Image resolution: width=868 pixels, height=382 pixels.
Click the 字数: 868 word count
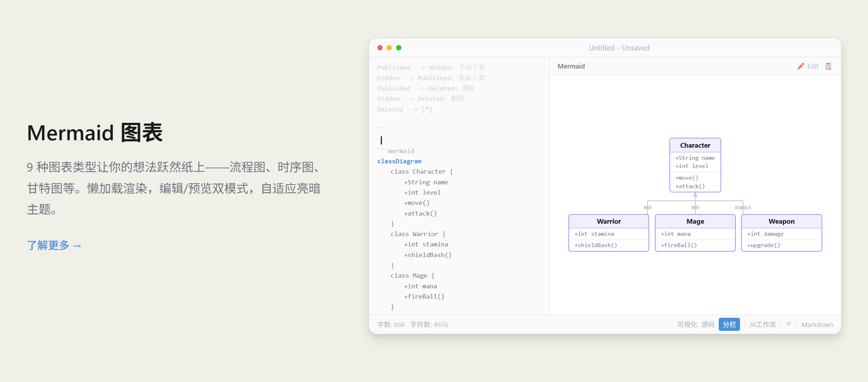391,324
